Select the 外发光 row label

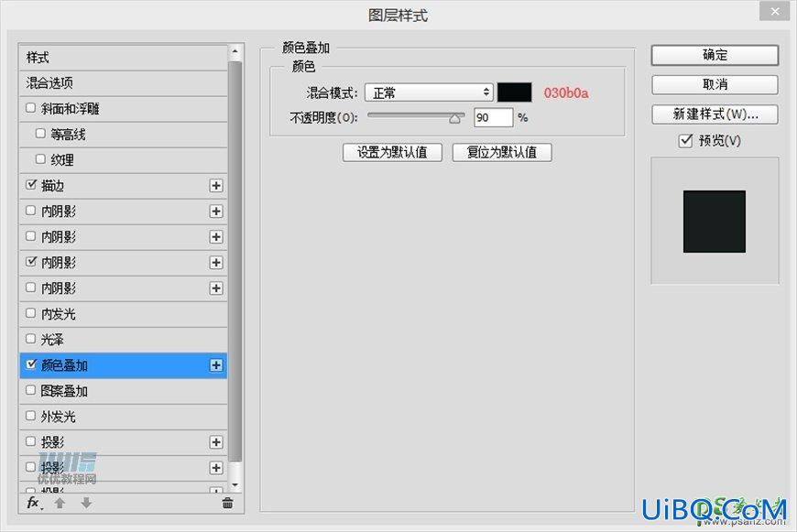pos(58,417)
